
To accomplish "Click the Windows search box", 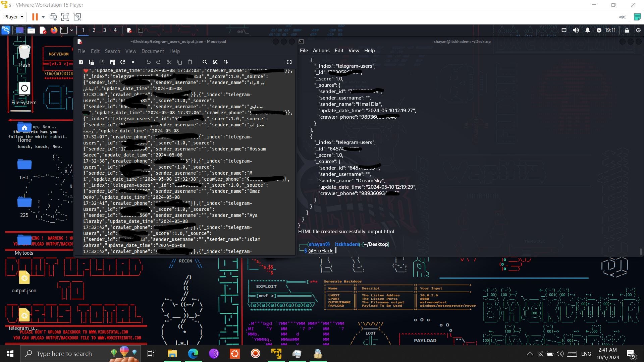I will pyautogui.click(x=80, y=354).
